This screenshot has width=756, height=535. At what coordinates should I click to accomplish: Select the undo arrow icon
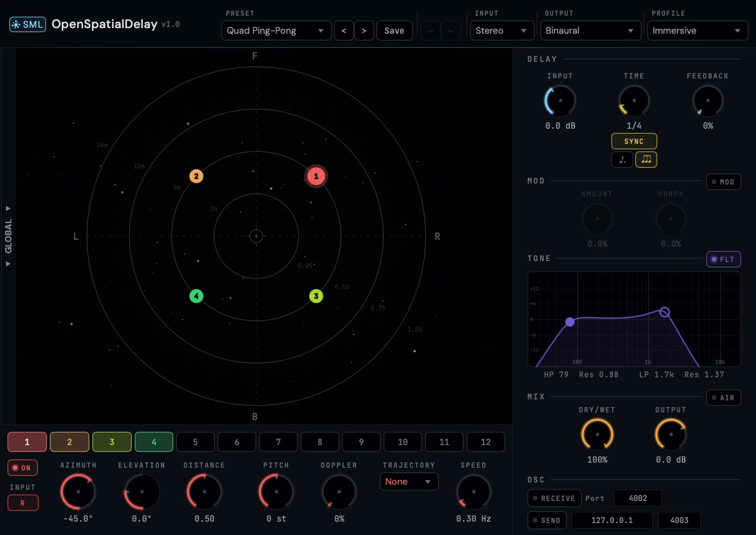tap(430, 31)
